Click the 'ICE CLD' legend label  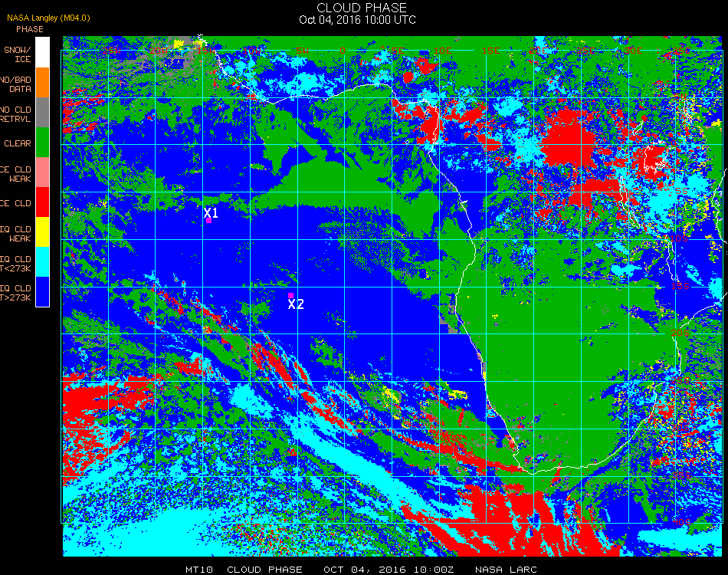16,203
